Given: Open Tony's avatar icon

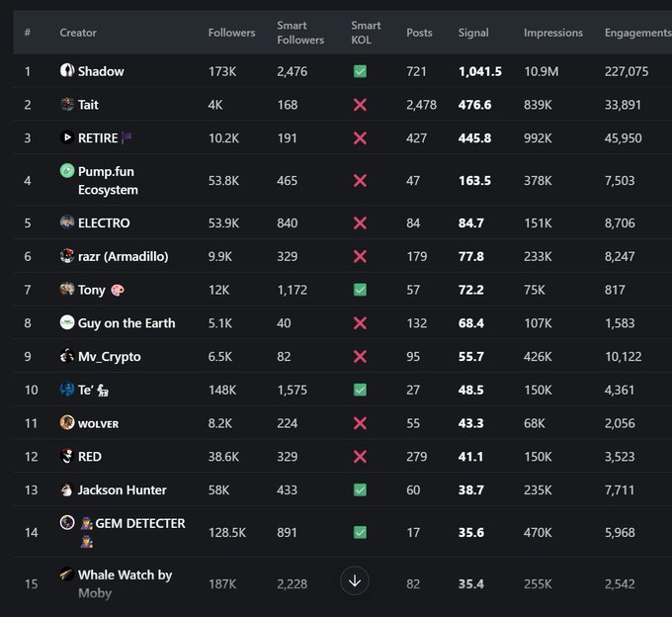Looking at the screenshot, I should [67, 289].
